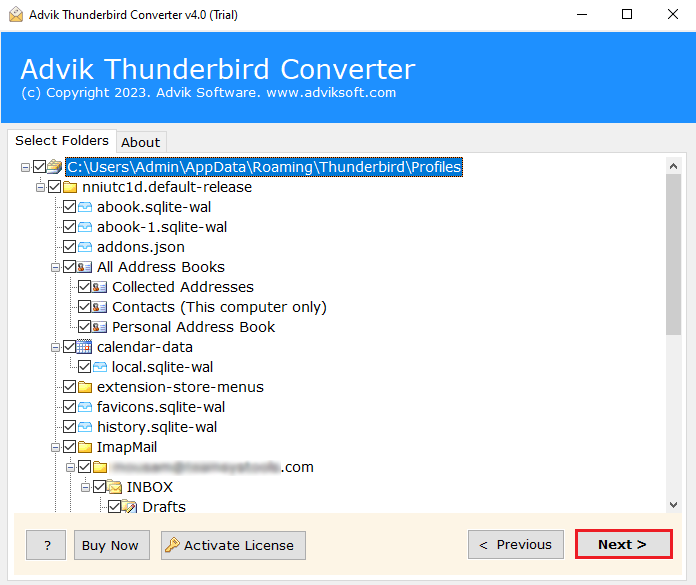Collapse the All Address Books node
The width and height of the screenshot is (696, 585).
tap(55, 268)
